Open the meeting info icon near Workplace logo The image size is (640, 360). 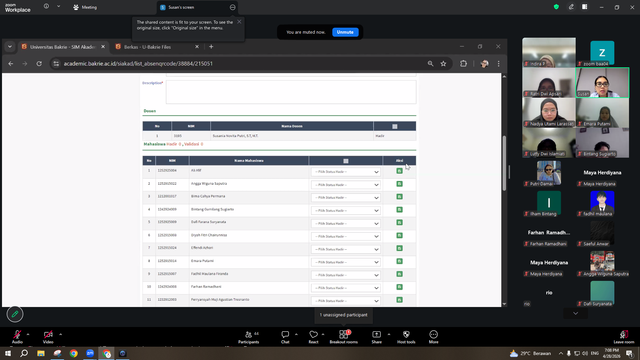46,7
